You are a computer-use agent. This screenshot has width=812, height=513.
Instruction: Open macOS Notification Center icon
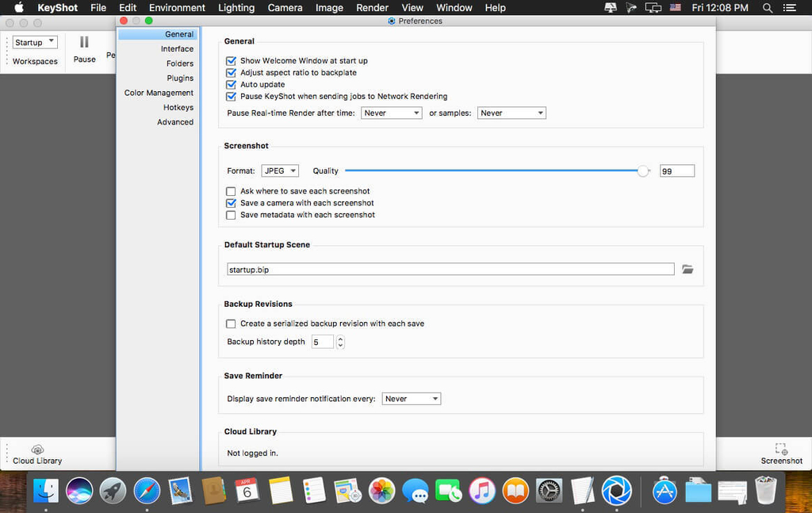pyautogui.click(x=790, y=8)
